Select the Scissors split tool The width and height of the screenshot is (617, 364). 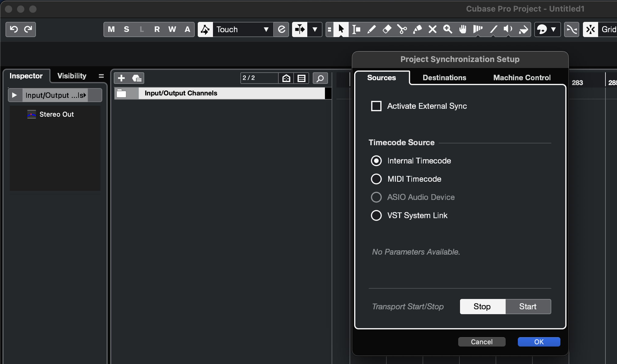(402, 29)
